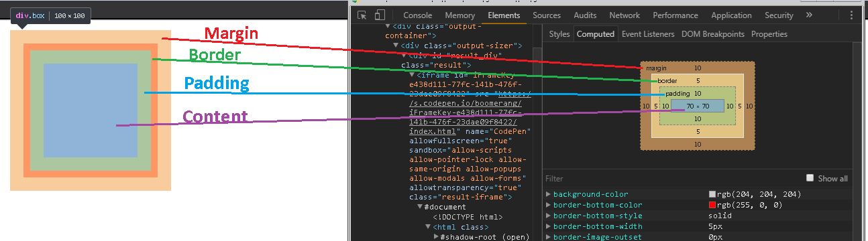
Task: Switch to the Properties pane
Action: tap(769, 34)
